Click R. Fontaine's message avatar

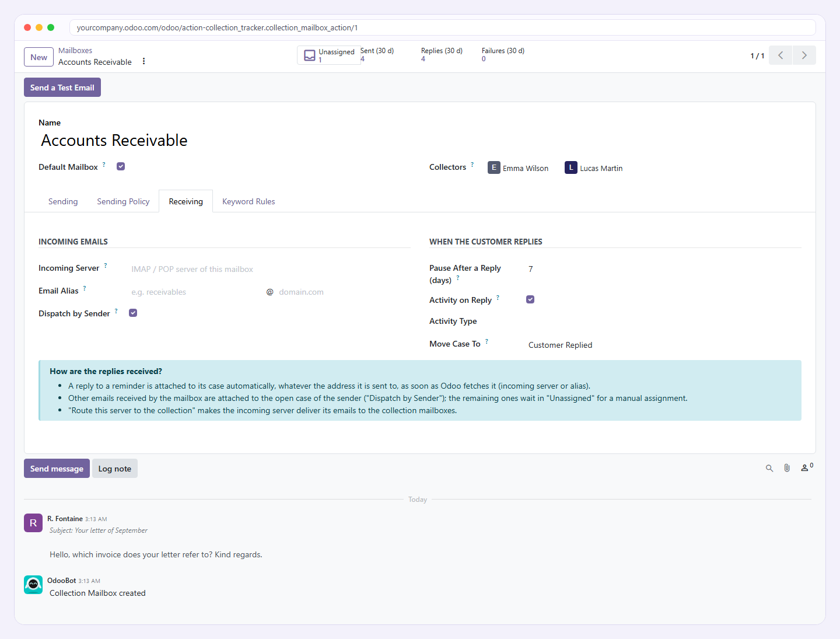33,523
